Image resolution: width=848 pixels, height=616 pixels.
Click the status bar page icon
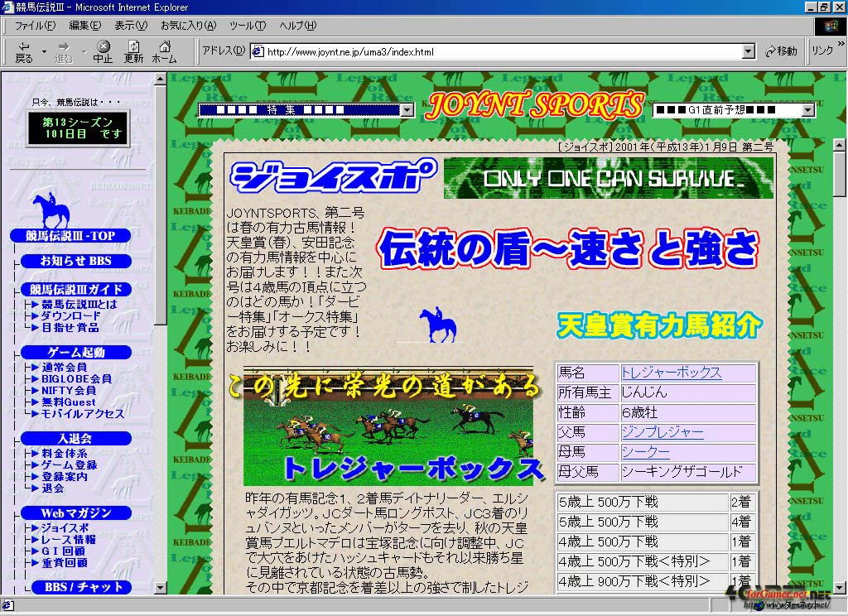tap(7, 605)
